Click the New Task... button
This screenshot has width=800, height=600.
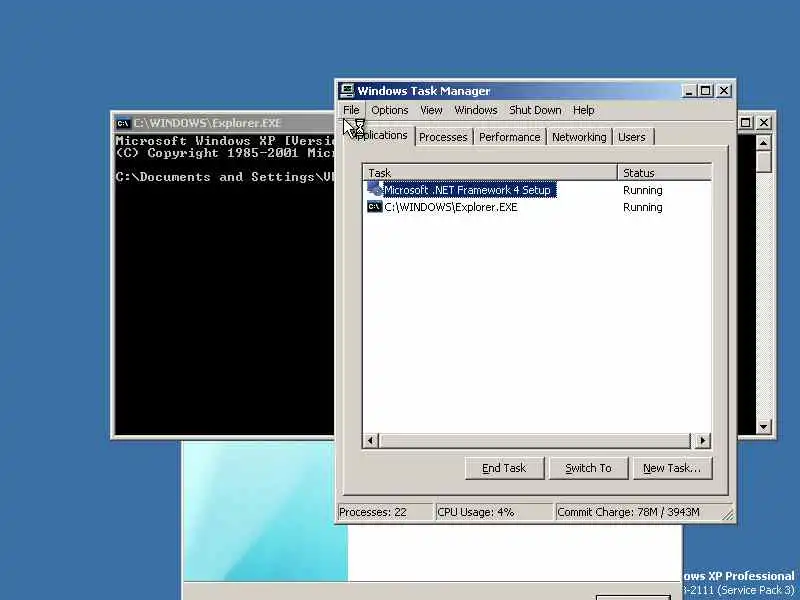[672, 468]
